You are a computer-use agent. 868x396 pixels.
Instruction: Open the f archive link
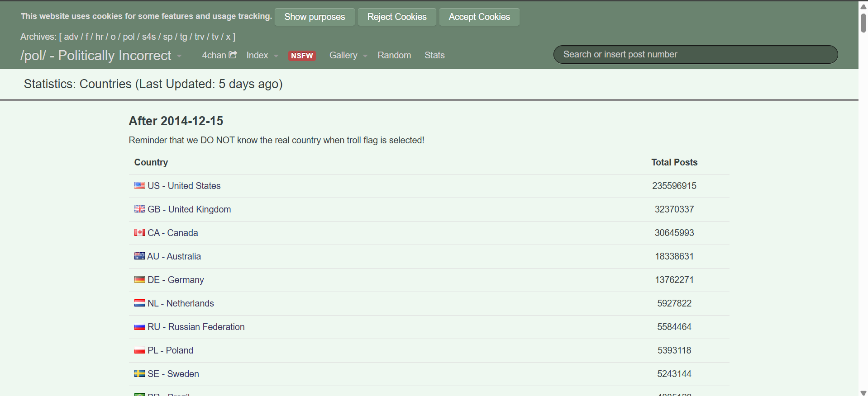point(87,37)
